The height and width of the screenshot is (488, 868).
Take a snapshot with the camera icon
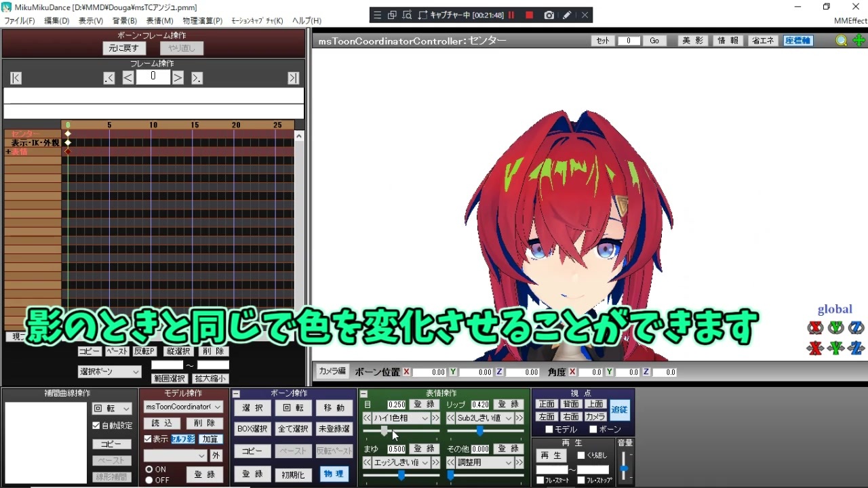click(549, 15)
